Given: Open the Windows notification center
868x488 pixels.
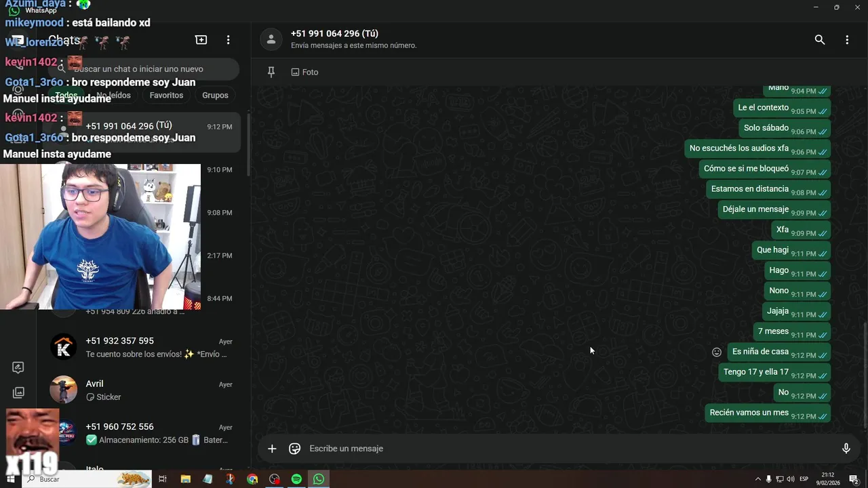Looking at the screenshot, I should point(854,479).
